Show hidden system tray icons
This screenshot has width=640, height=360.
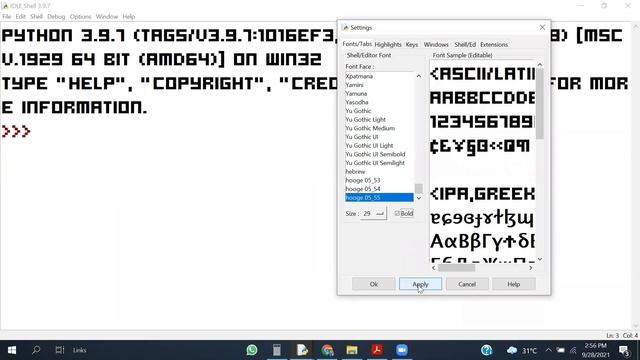coord(549,350)
